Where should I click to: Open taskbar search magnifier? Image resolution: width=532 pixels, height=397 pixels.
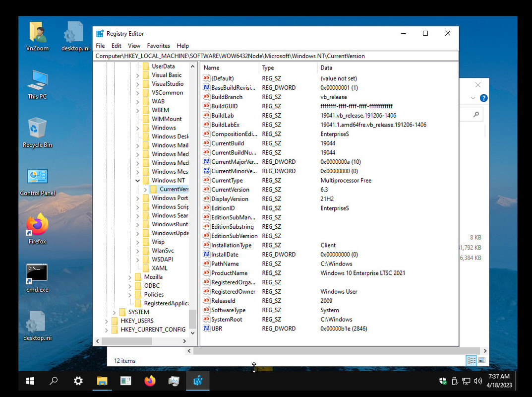pos(53,381)
